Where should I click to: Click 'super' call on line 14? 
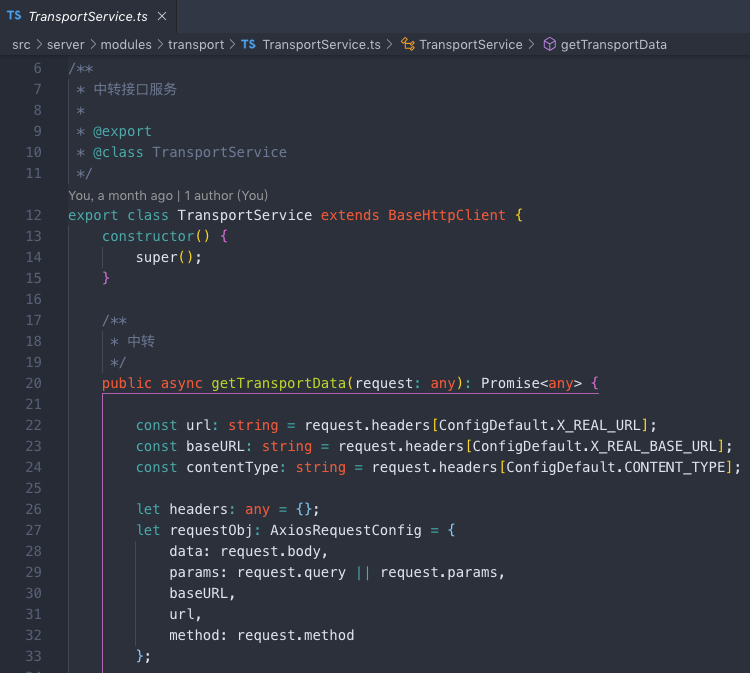156,257
